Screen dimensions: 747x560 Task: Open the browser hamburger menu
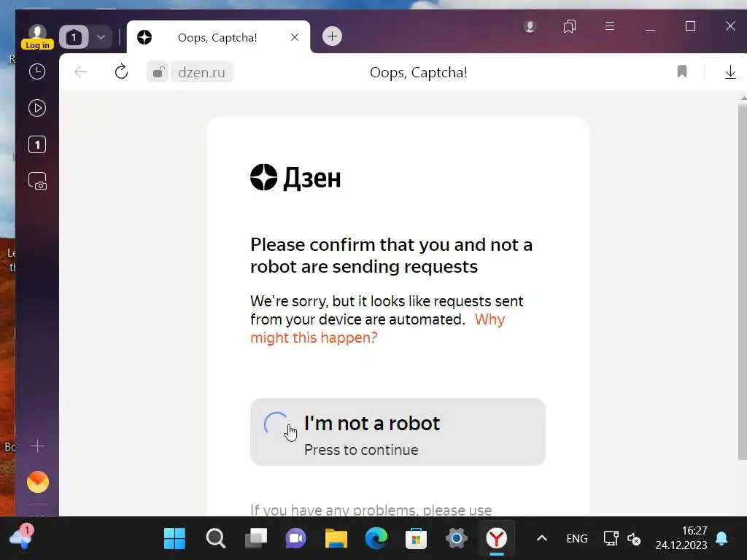(610, 26)
